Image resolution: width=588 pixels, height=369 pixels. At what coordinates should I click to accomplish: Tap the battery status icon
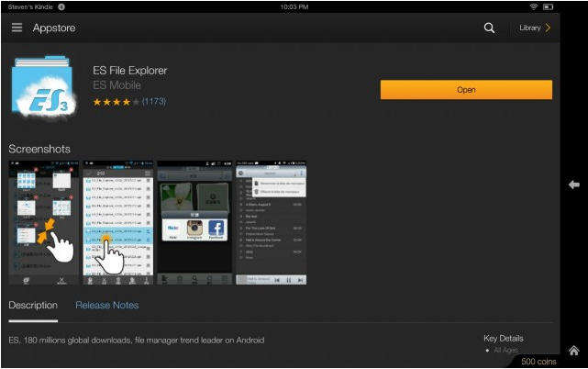click(548, 6)
